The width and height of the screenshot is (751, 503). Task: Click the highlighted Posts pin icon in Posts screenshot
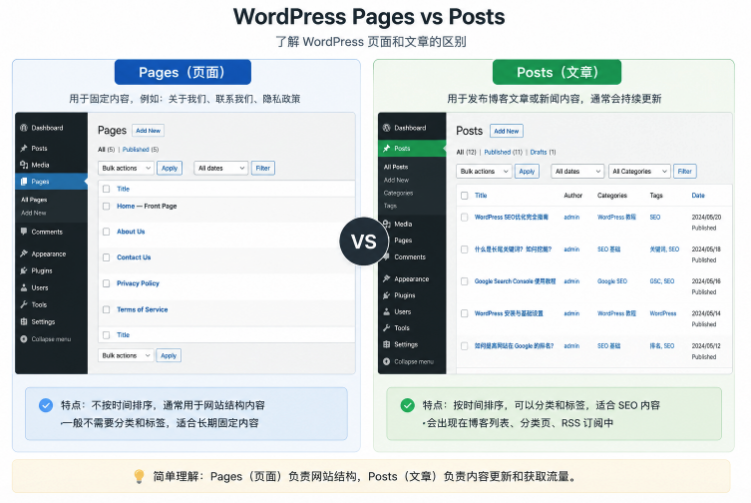pyautogui.click(x=387, y=149)
